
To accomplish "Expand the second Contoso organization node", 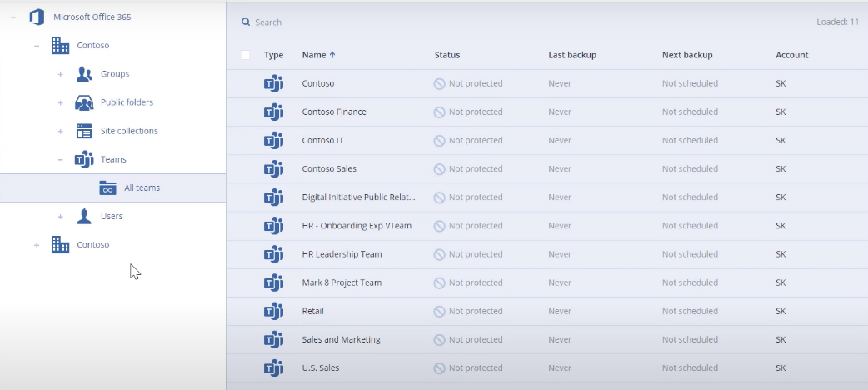I will click(37, 245).
